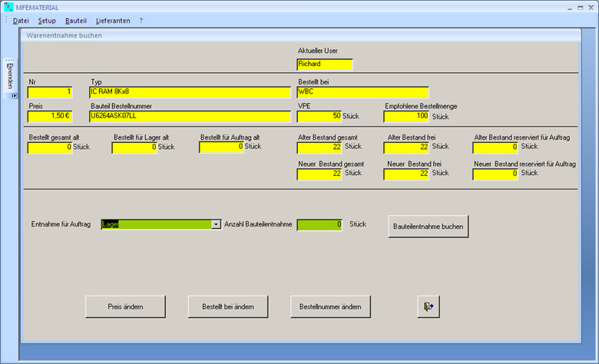The width and height of the screenshot is (599, 364).
Task: Open the Setup menu
Action: click(47, 21)
